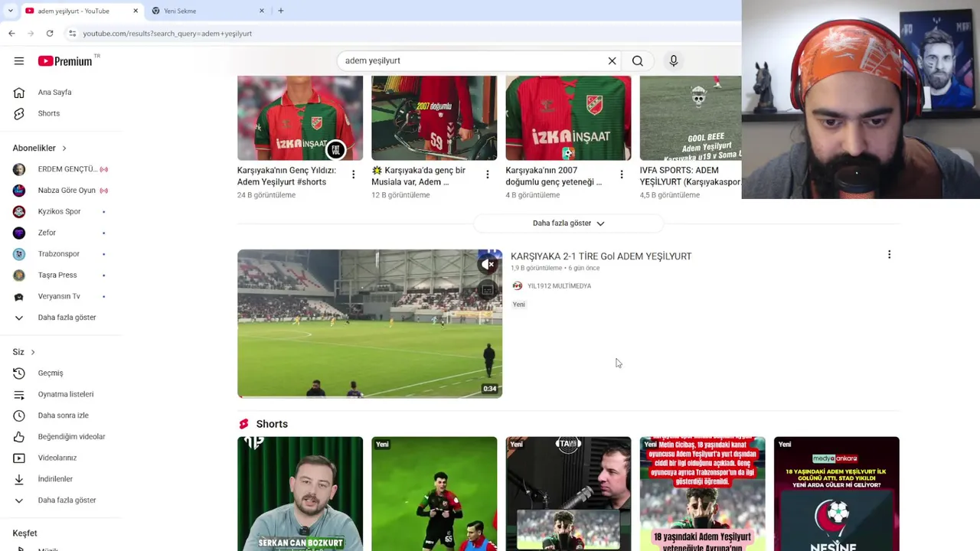Open the YouTube hamburger guide menu
This screenshot has width=980, height=551.
[19, 61]
